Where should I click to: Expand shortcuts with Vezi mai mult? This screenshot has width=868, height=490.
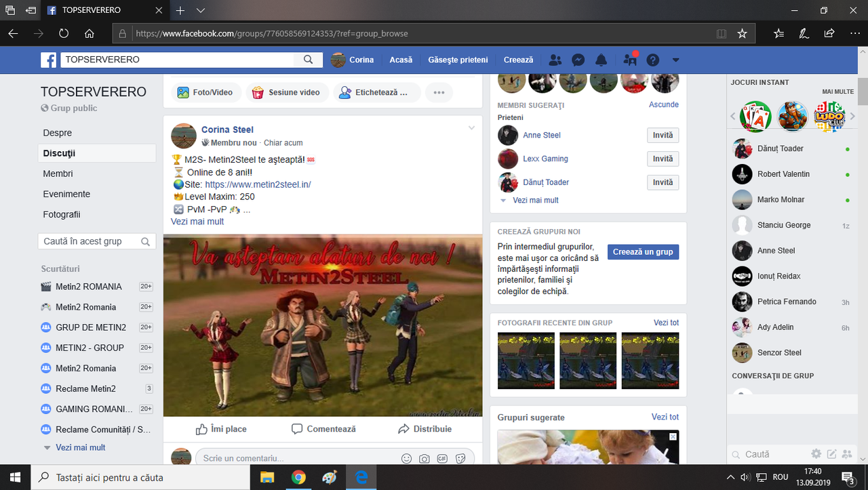click(80, 447)
